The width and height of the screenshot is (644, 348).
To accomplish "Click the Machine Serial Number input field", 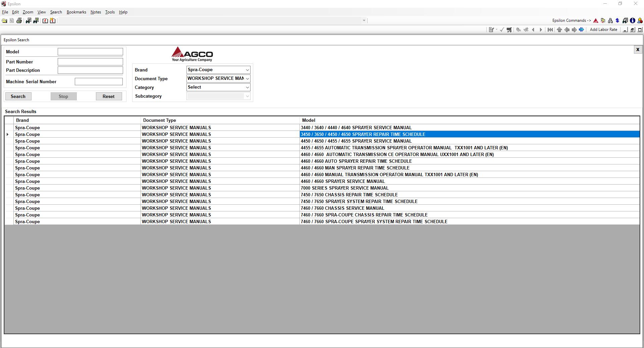I will (99, 82).
